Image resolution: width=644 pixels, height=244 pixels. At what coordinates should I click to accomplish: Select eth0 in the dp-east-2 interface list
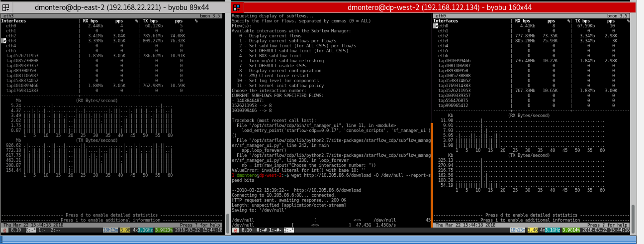pyautogui.click(x=10, y=25)
